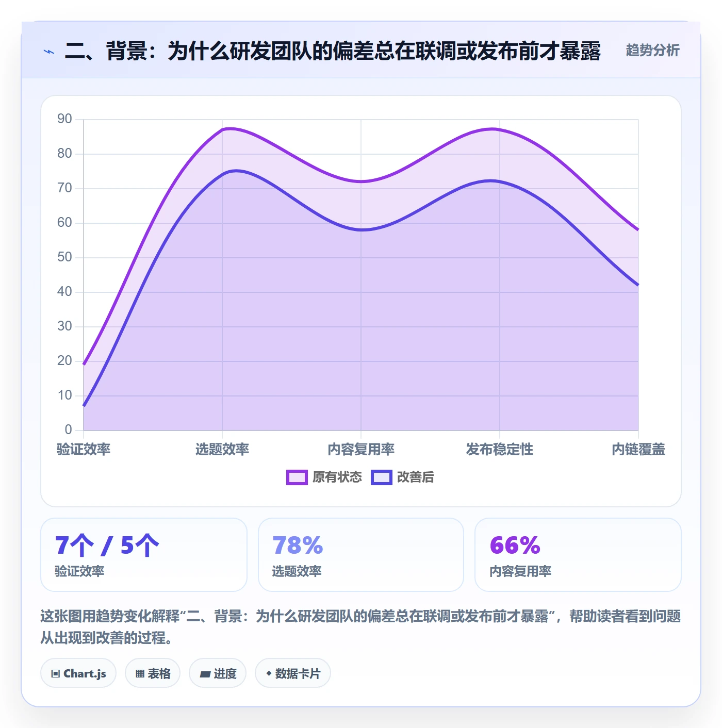Screen dimensions: 722x728
Task: Click the 90 y-axis tick label
Action: point(64,119)
